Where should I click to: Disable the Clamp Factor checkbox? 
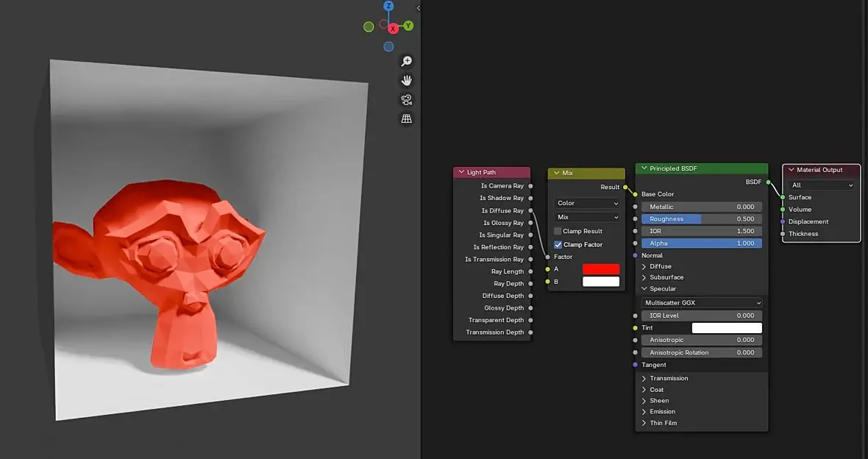click(x=558, y=245)
